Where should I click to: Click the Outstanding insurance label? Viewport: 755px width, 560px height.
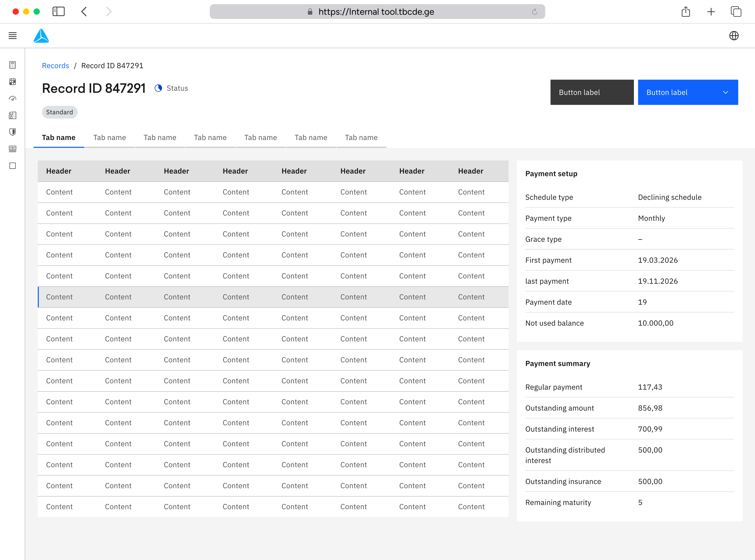[563, 481]
